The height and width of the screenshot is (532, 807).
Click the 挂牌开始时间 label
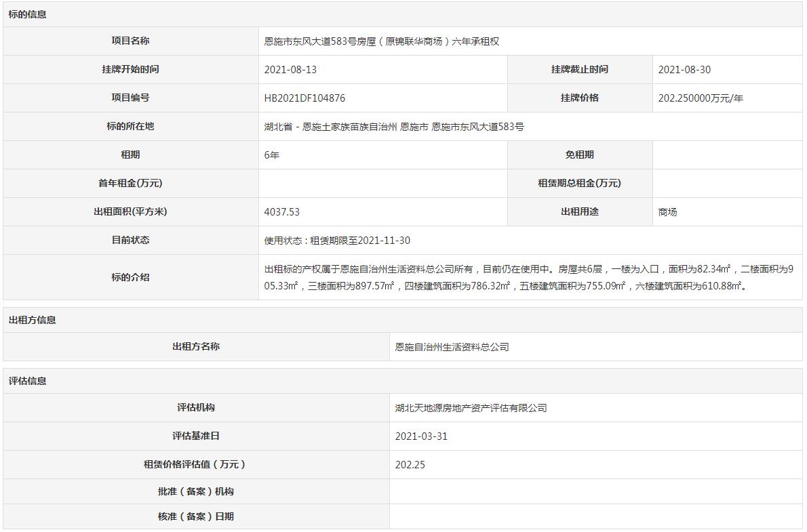[131, 69]
